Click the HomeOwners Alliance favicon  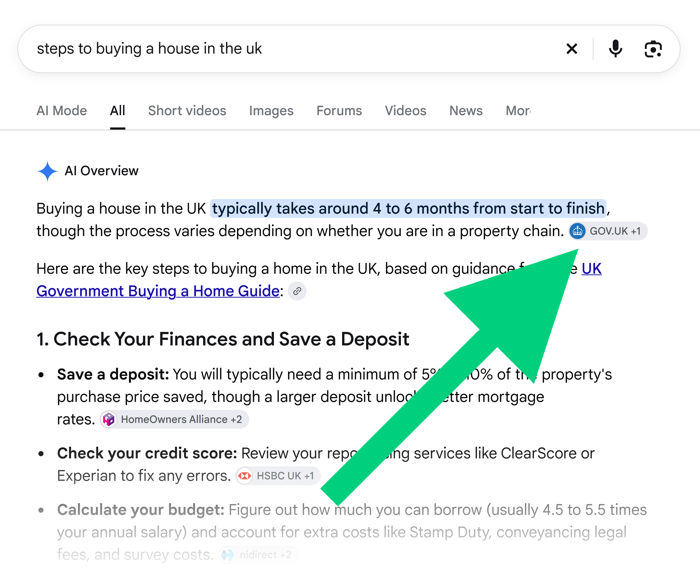coord(109,419)
